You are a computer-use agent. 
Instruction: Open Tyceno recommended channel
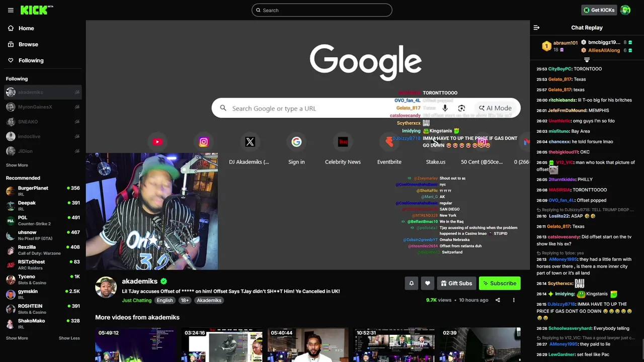pyautogui.click(x=43, y=280)
